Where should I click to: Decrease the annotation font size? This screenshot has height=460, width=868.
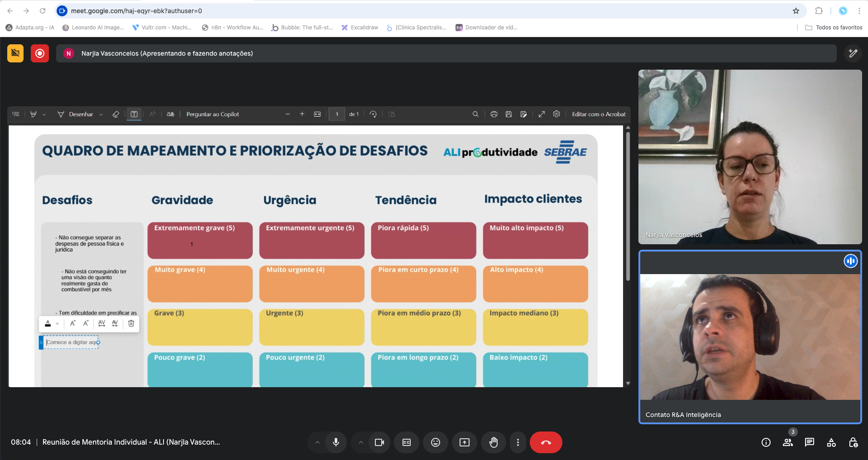[x=86, y=323]
